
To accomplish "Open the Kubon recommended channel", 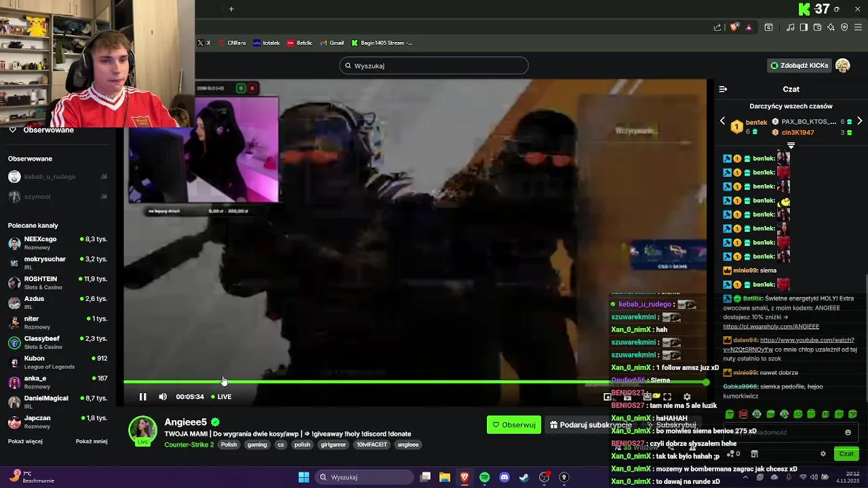I will coord(58,362).
